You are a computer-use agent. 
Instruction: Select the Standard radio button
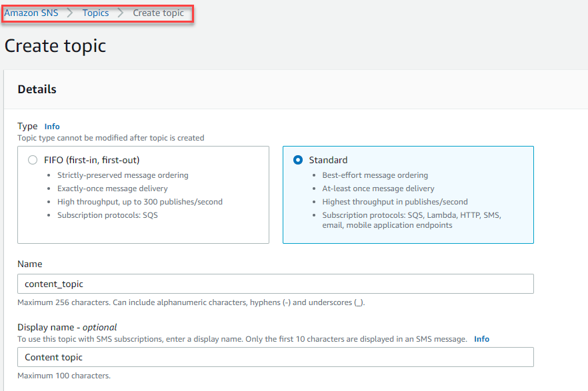[298, 160]
